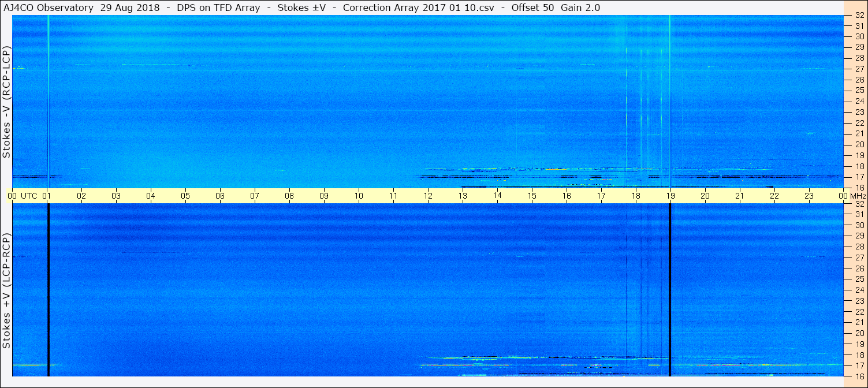Select hour 03 on the time axis
Screen dimensions: 868x388
pos(117,196)
